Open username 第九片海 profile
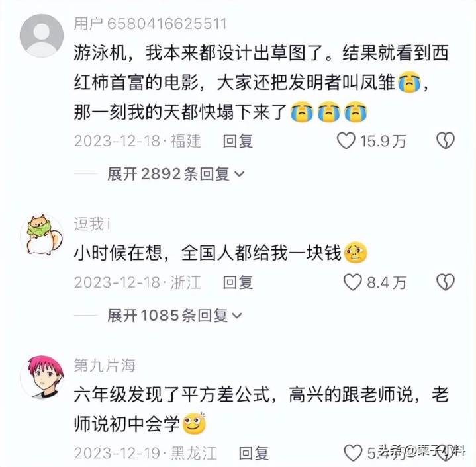The image size is (476, 467). pyautogui.click(x=105, y=365)
